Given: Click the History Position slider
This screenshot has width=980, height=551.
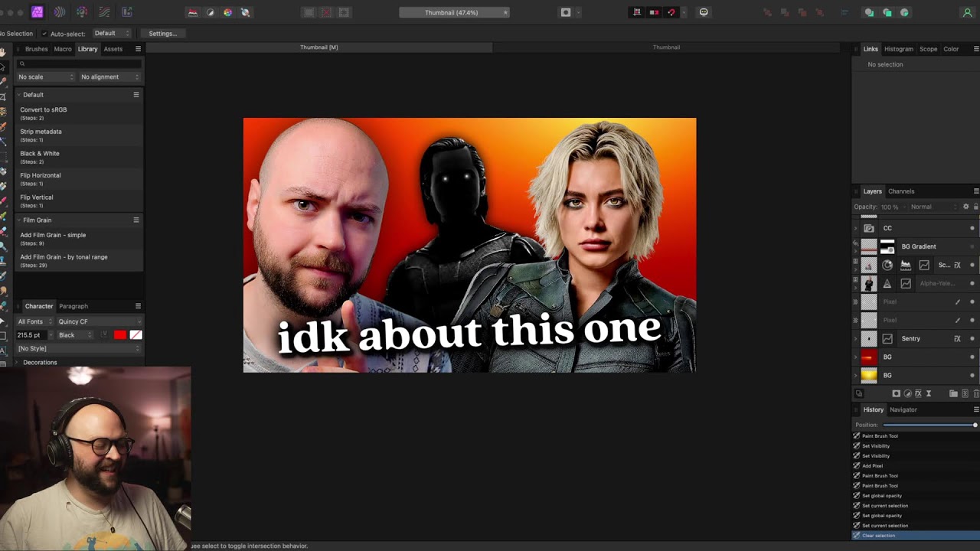Looking at the screenshot, I should coord(929,425).
